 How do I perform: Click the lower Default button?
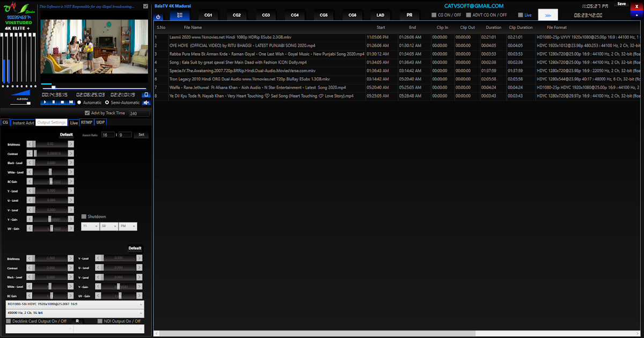[x=135, y=248]
